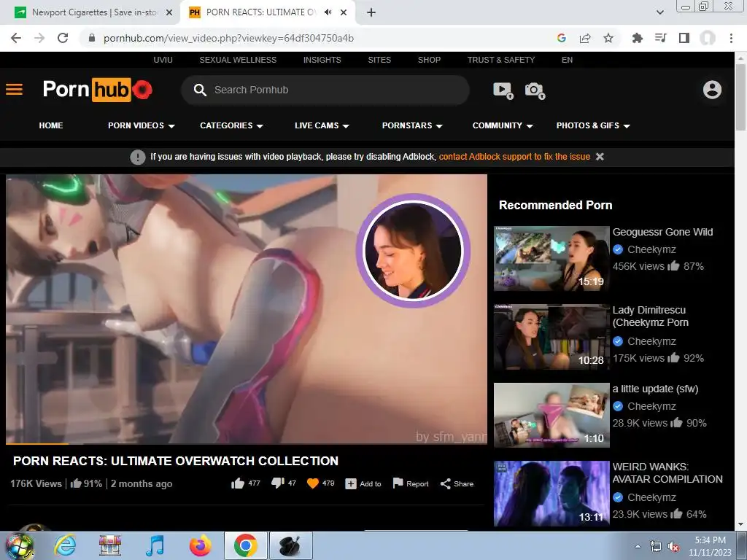Open the media control icon in toolbar
747x560 pixels.
(x=660, y=38)
